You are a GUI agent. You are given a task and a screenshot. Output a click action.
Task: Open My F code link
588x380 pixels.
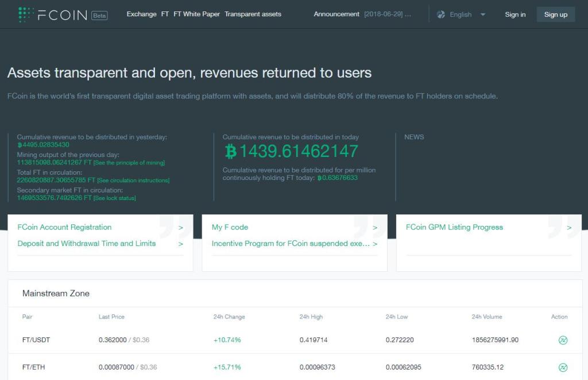pyautogui.click(x=230, y=227)
